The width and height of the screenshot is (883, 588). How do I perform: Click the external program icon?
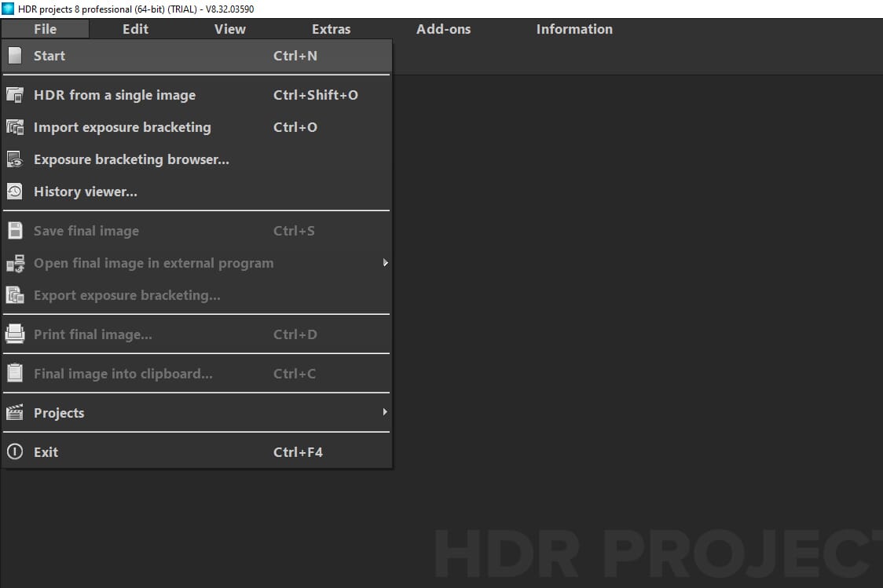tap(15, 263)
